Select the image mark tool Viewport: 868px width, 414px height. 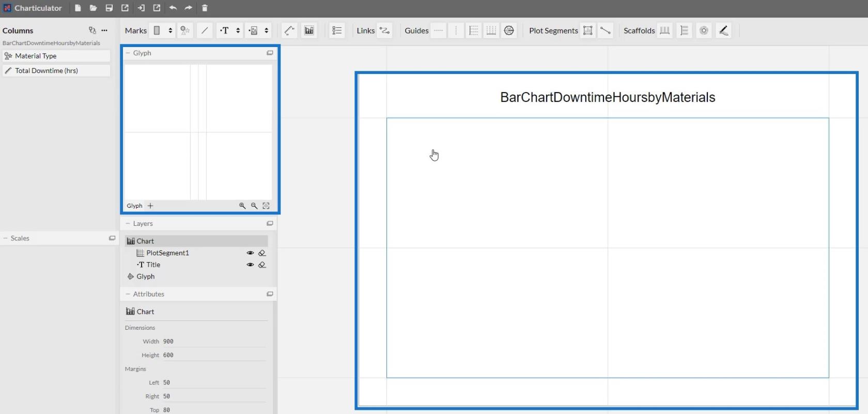tap(253, 30)
